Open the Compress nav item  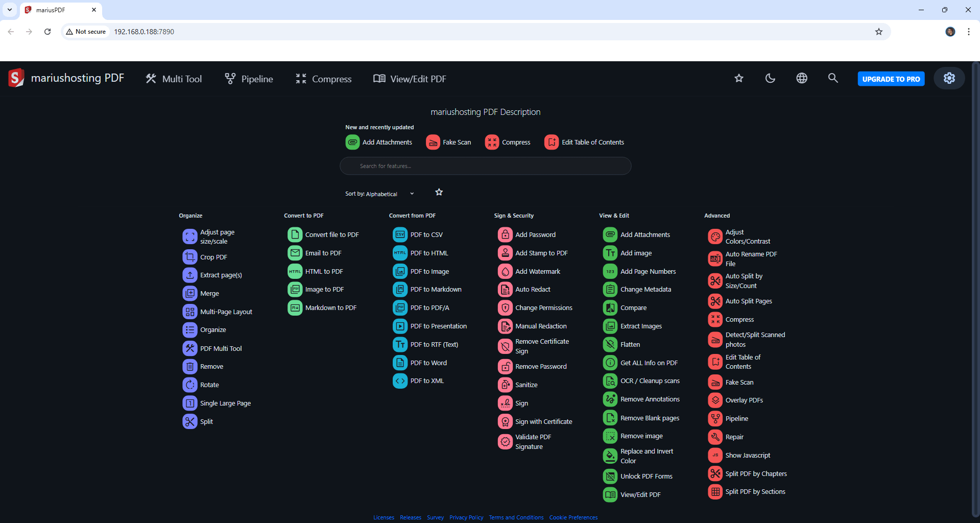click(323, 79)
